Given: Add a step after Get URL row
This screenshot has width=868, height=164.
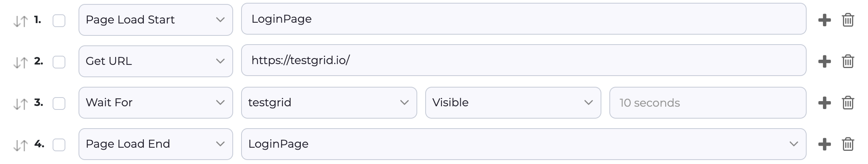Looking at the screenshot, I should tap(824, 61).
